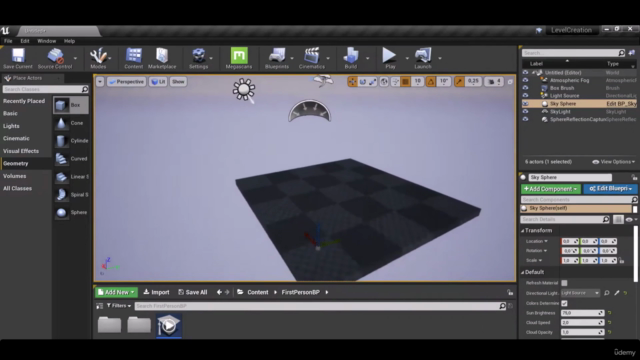
Task: Select the Cone geometry actor
Action: pyautogui.click(x=71, y=123)
